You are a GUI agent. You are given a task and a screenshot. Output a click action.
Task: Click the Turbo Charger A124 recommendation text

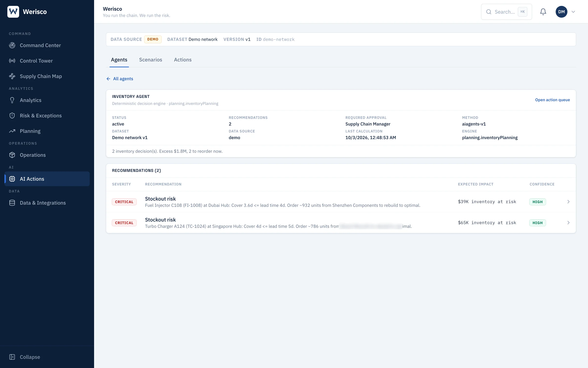(x=278, y=226)
